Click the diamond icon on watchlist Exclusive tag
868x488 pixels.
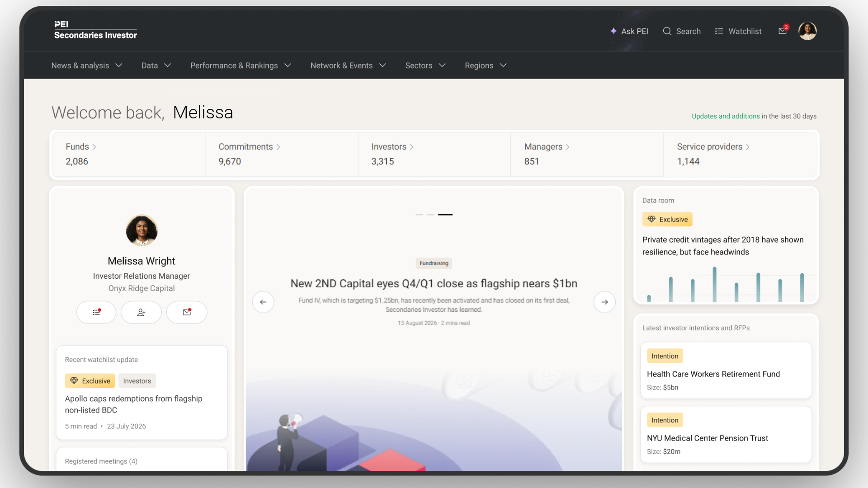pyautogui.click(x=74, y=381)
